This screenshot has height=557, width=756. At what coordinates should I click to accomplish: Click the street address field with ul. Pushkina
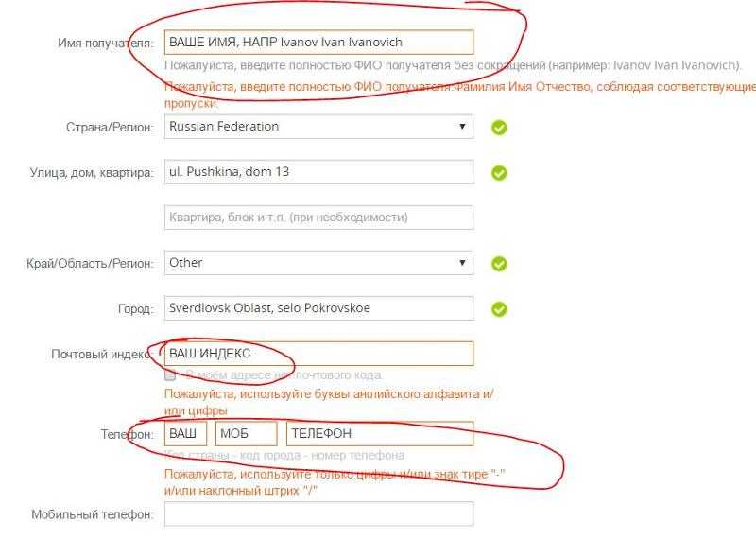click(x=318, y=172)
